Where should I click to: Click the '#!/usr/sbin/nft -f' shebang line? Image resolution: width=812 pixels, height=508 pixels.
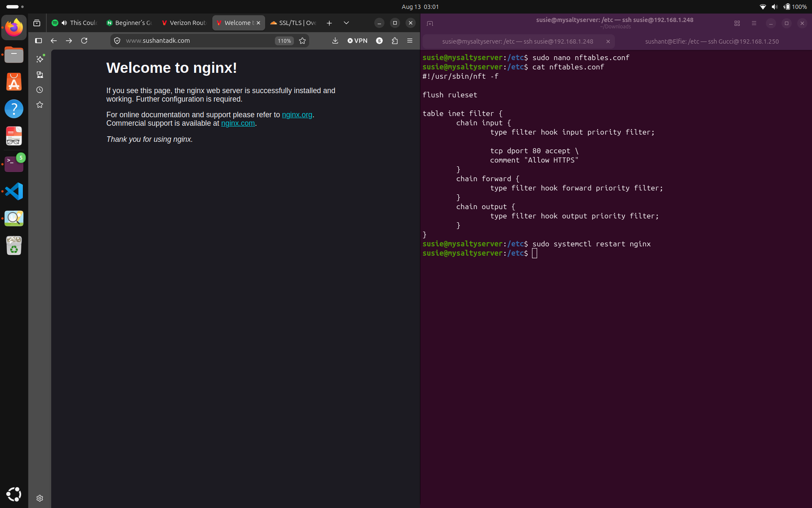pos(461,76)
